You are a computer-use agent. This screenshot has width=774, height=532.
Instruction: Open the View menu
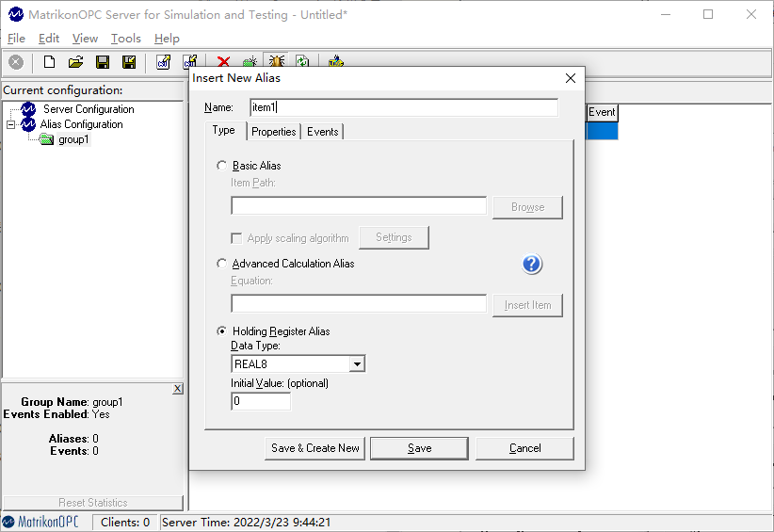click(x=85, y=39)
